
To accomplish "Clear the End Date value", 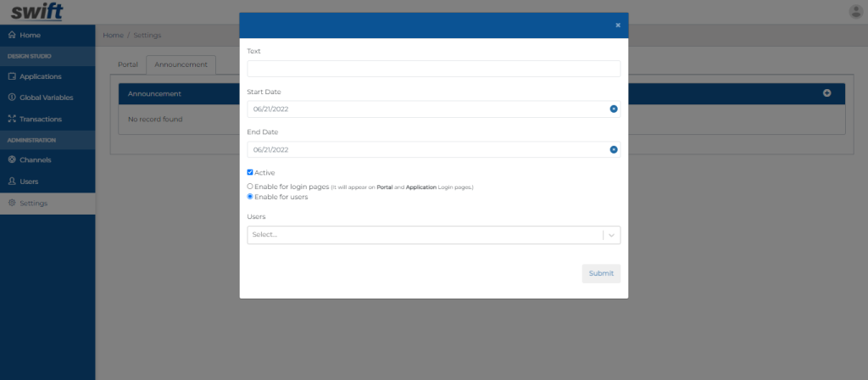I will pyautogui.click(x=613, y=150).
